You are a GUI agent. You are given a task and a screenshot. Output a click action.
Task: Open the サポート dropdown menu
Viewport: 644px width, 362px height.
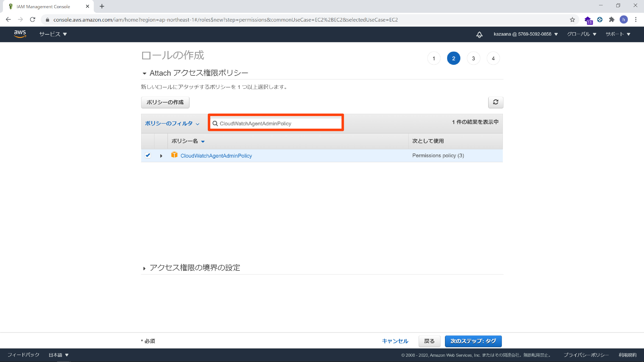(x=618, y=34)
